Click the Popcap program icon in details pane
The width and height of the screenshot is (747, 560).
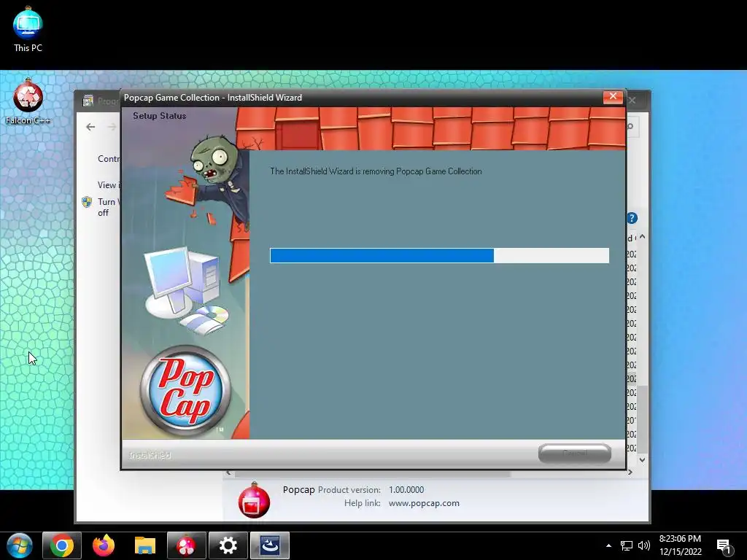coord(254,500)
